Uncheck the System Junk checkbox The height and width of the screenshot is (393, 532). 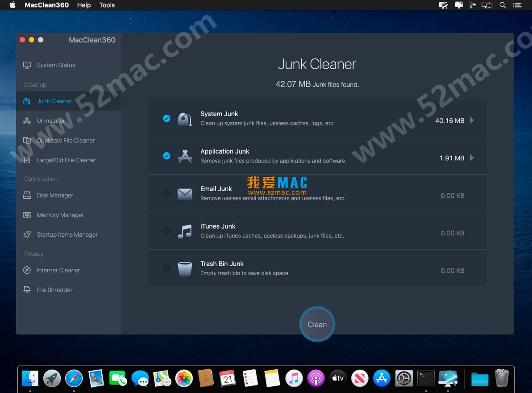[x=166, y=118]
